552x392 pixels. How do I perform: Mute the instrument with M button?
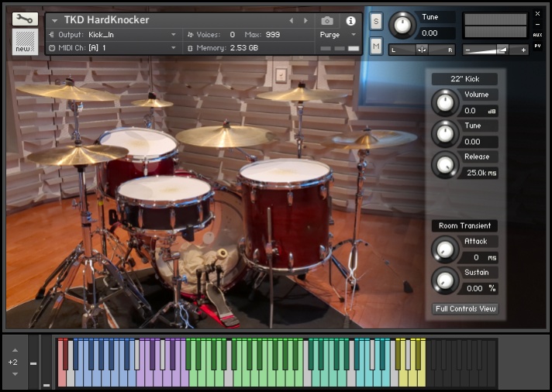[x=376, y=46]
